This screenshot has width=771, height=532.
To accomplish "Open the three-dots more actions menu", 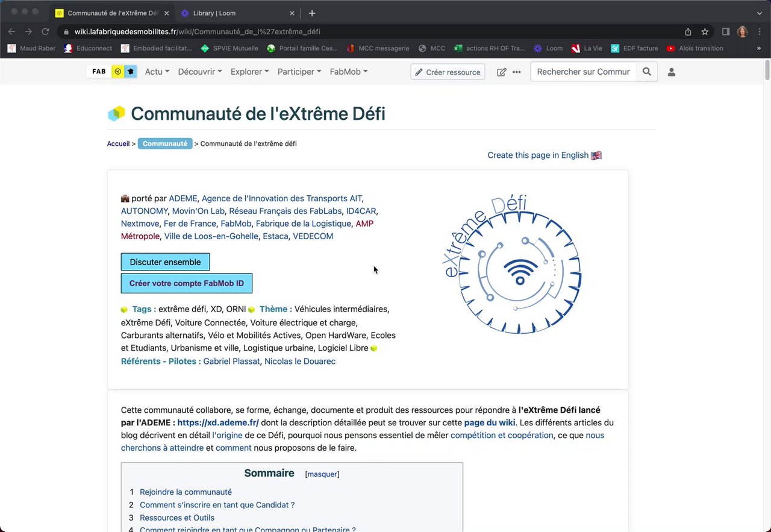I will 517,72.
